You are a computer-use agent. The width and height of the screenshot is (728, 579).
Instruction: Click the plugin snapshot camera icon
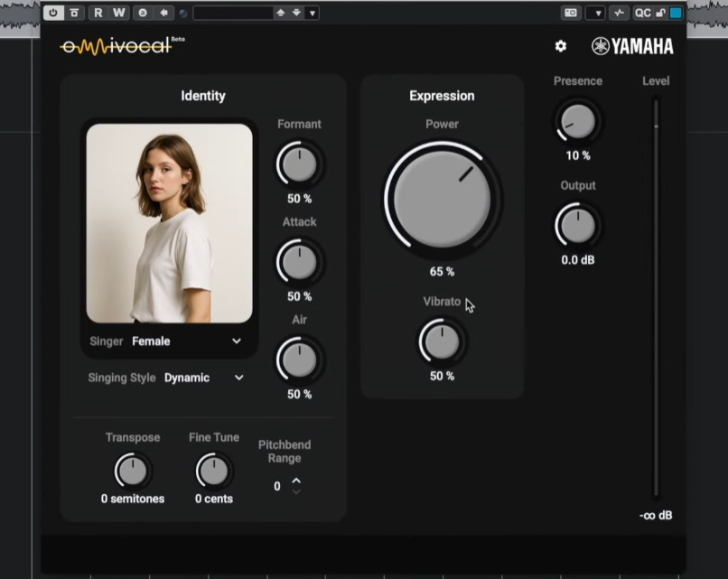571,13
